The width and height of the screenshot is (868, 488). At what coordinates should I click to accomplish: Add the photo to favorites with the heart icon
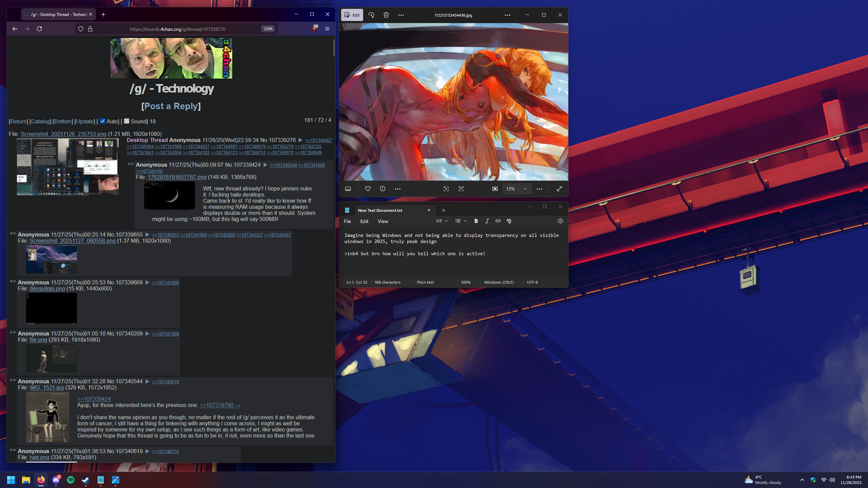coord(368,189)
